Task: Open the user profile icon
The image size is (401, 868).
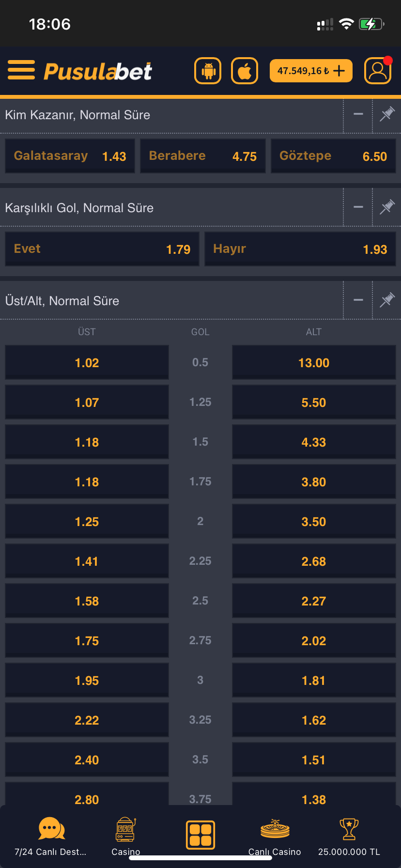Action: click(x=377, y=71)
